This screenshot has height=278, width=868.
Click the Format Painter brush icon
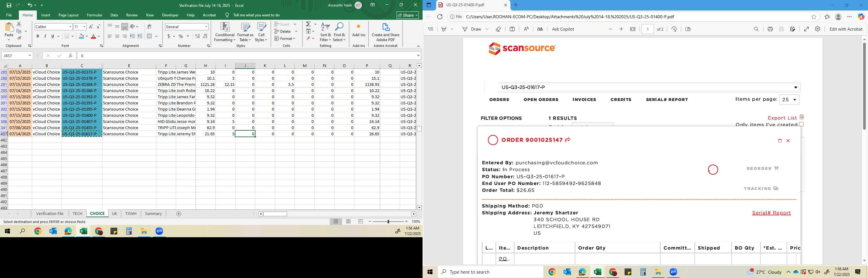[19, 38]
